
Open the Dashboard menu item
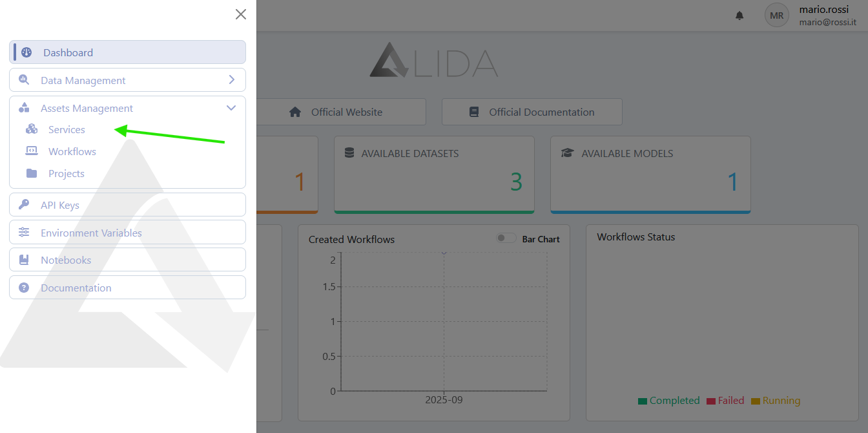[x=127, y=52]
